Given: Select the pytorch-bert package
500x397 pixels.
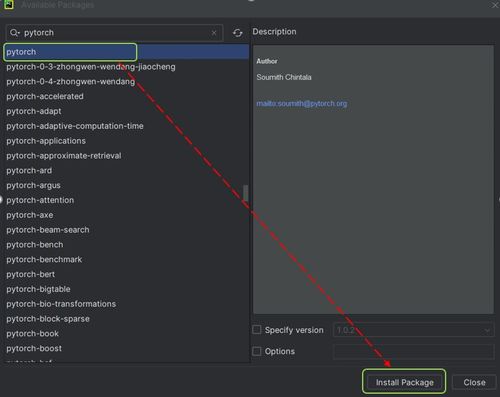Looking at the screenshot, I should coord(126,274).
